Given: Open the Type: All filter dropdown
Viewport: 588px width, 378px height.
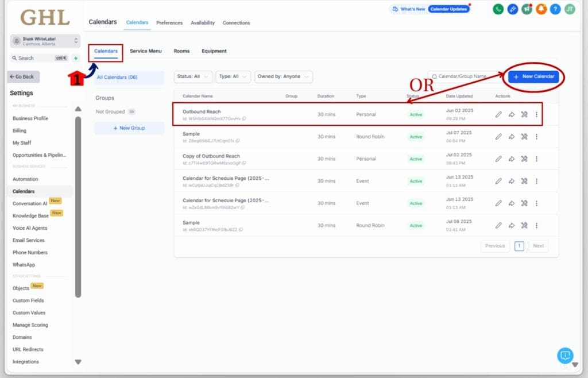Looking at the screenshot, I should [x=233, y=76].
